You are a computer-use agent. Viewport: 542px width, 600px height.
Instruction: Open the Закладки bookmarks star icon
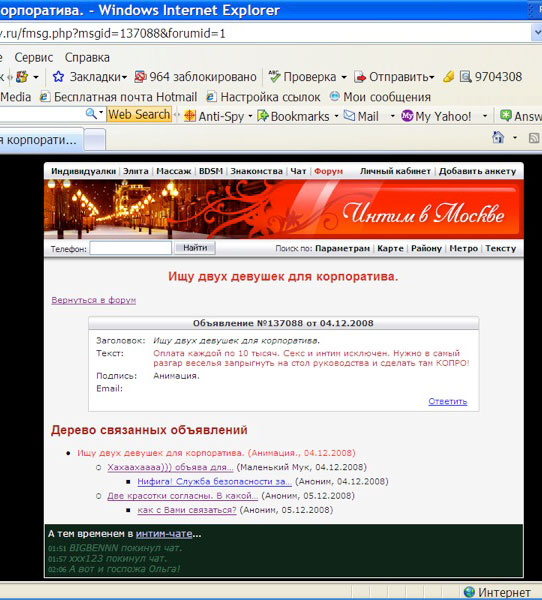(x=58, y=77)
